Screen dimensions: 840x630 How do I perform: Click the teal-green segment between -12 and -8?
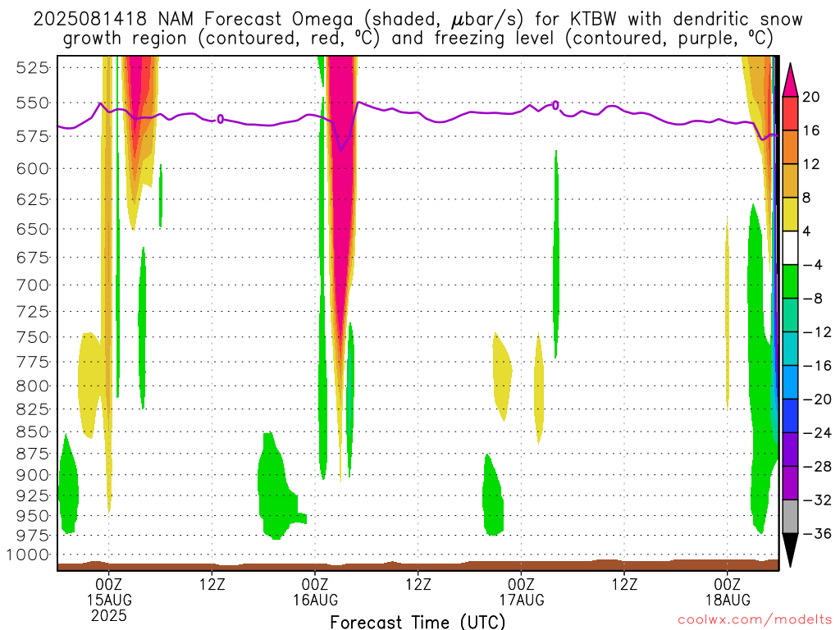click(x=790, y=315)
